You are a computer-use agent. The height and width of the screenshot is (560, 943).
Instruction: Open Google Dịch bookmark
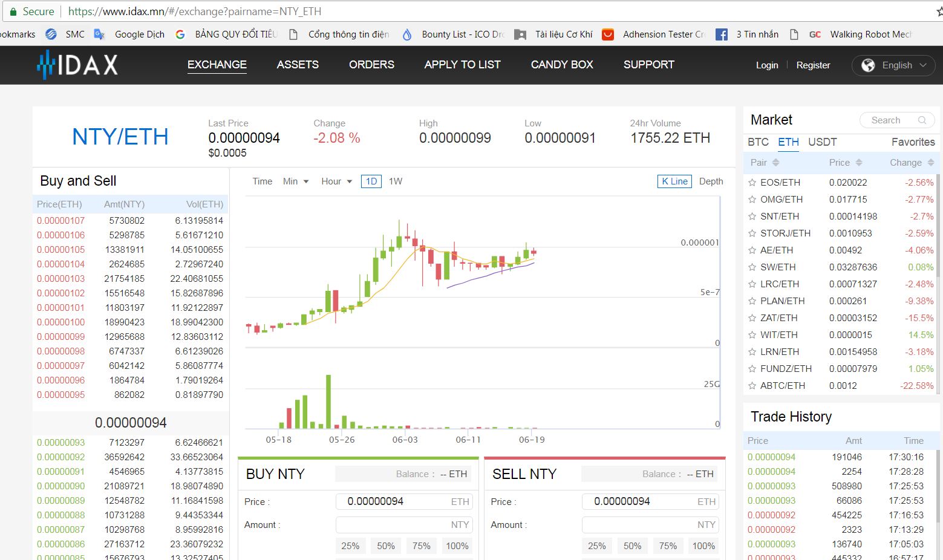point(129,34)
